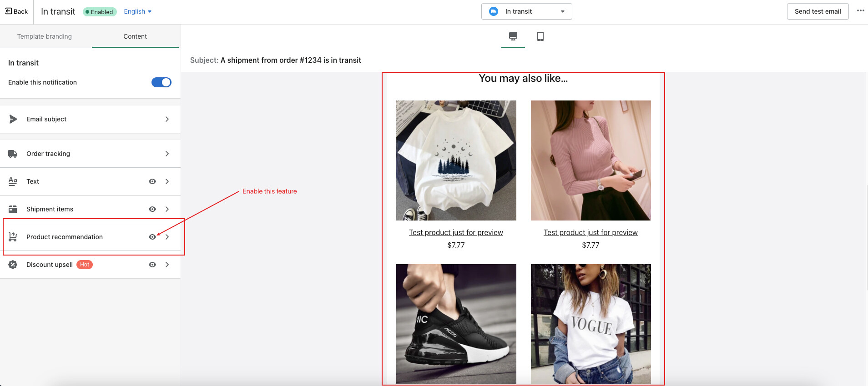Screen dimensions: 868x386
Task: Open first Test product just for preview link
Action: [x=456, y=232]
